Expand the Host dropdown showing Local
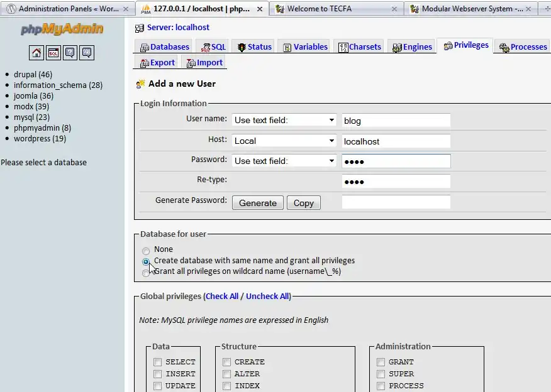Image resolution: width=551 pixels, height=392 pixels. pos(284,141)
